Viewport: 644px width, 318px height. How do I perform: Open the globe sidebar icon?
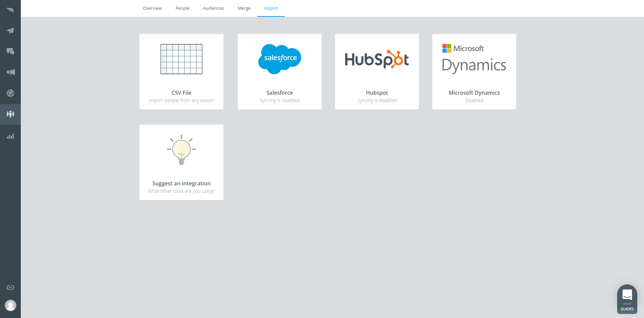[x=10, y=93]
